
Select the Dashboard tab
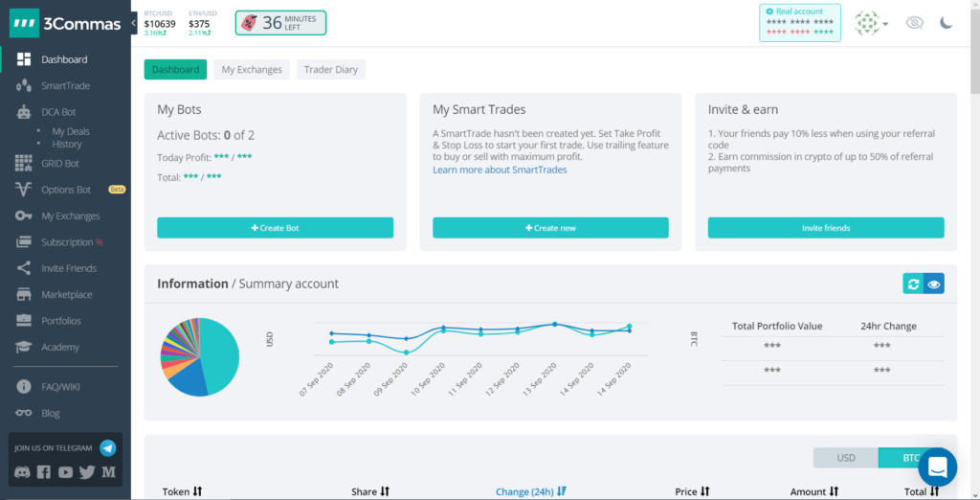coord(175,70)
